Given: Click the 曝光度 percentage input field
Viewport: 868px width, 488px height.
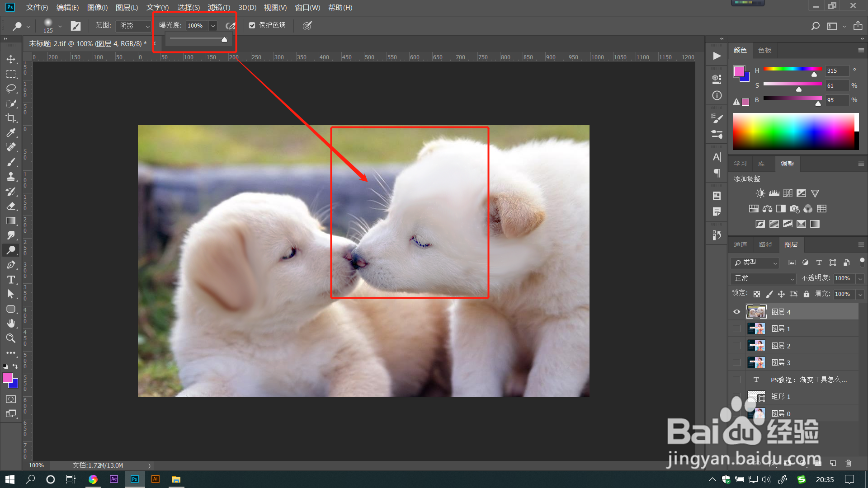Looking at the screenshot, I should coord(196,26).
